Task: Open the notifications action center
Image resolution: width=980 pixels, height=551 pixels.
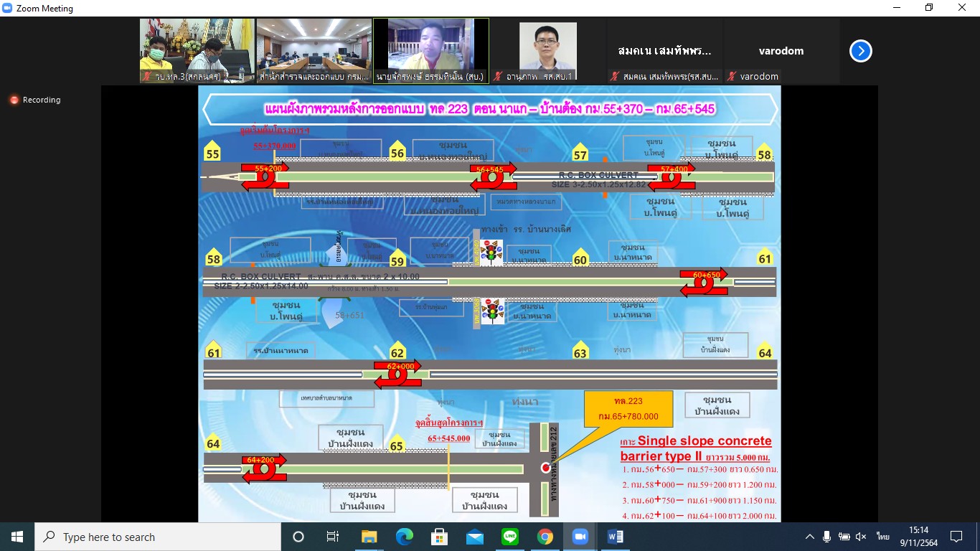Action: coord(956,537)
